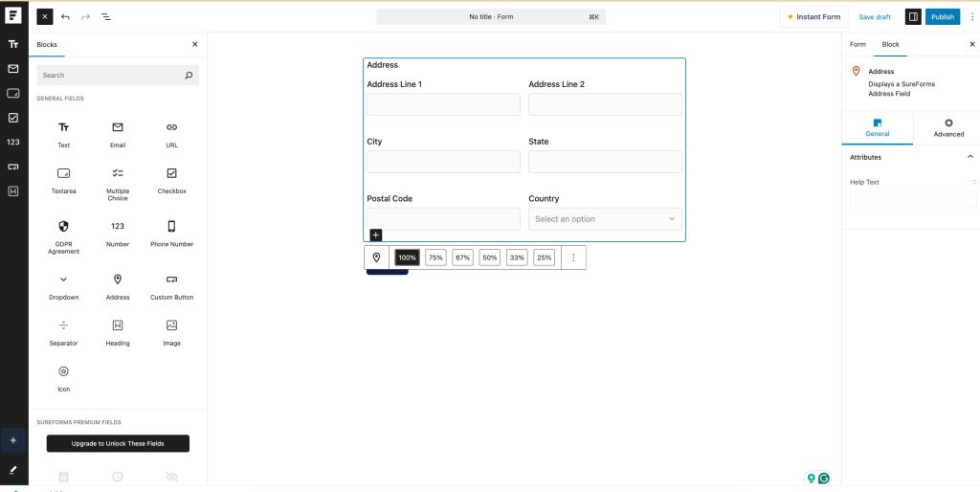Toggle the settings sidebar panel
Image resolution: width=980 pixels, height=492 pixels.
click(912, 17)
